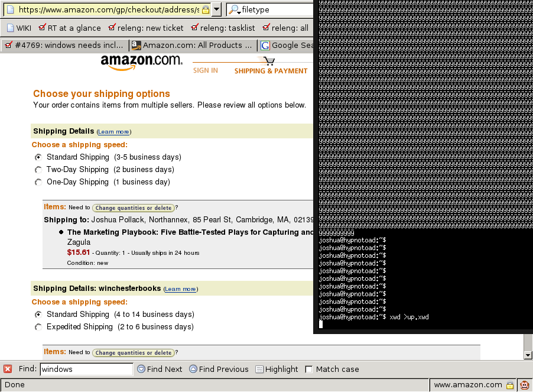Close the find bar
Screen dimensions: 533x392
coord(8,369)
